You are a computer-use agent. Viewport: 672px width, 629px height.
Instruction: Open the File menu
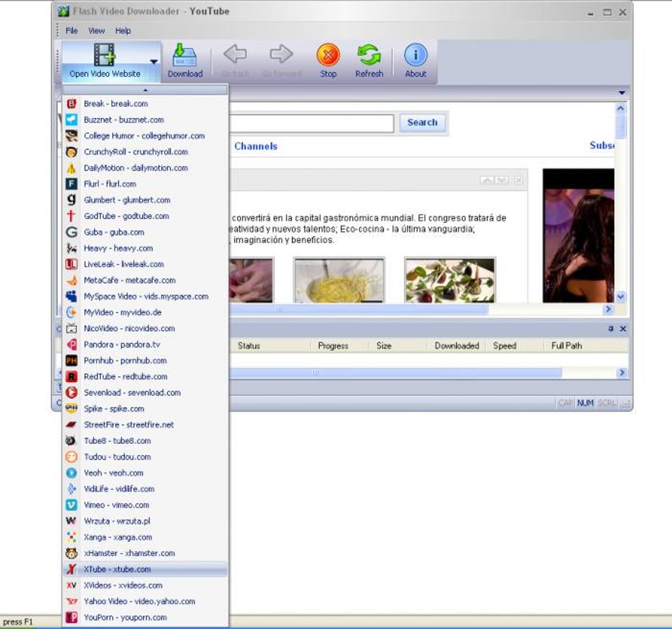click(x=72, y=31)
